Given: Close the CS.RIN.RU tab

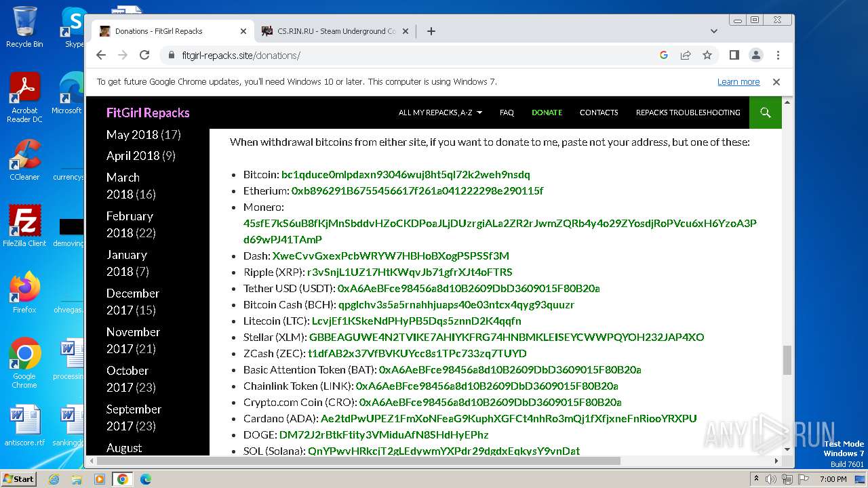Looking at the screenshot, I should pos(406,31).
